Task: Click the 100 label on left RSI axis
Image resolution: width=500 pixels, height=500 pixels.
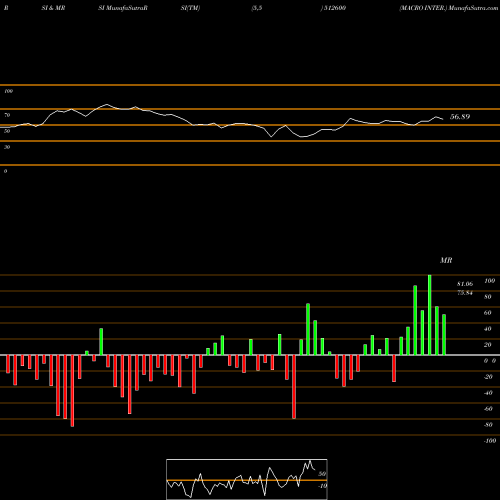Action: (8, 91)
